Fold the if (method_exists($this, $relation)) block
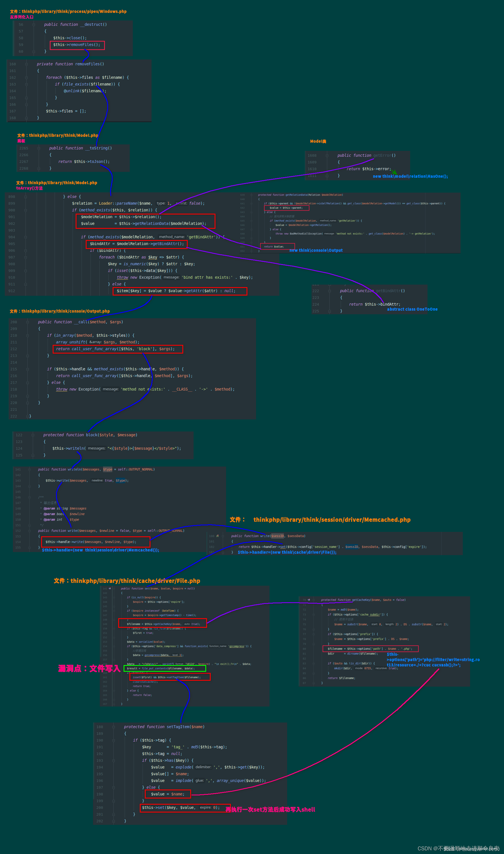 tap(25, 210)
